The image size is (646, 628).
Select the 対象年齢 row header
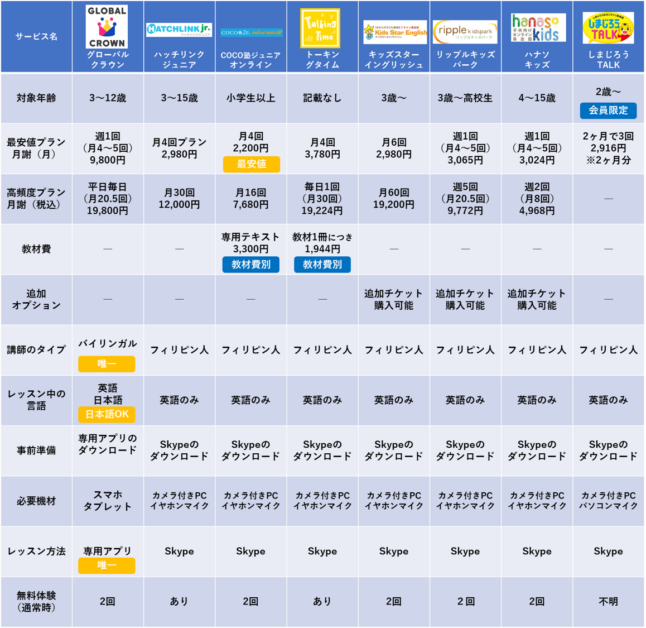click(38, 99)
